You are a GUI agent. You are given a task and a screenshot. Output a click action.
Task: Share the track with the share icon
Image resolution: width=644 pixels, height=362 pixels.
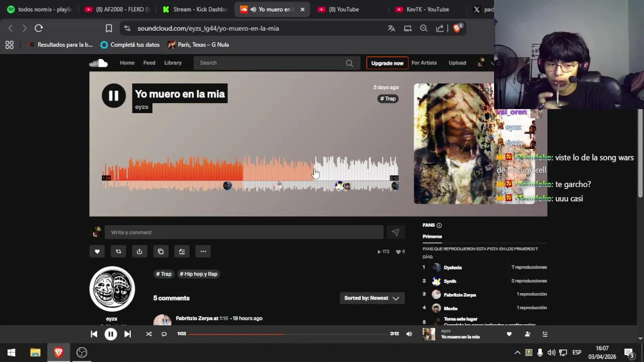coord(139,251)
